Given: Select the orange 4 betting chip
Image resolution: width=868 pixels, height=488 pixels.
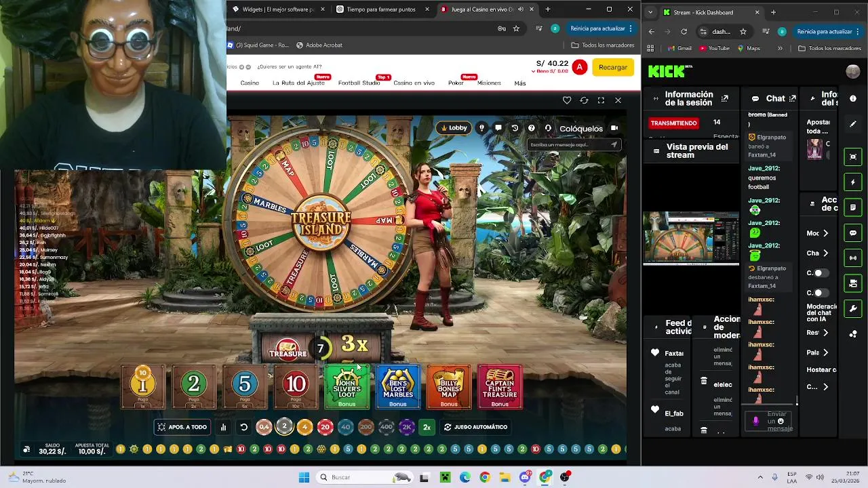Looking at the screenshot, I should pos(304,427).
